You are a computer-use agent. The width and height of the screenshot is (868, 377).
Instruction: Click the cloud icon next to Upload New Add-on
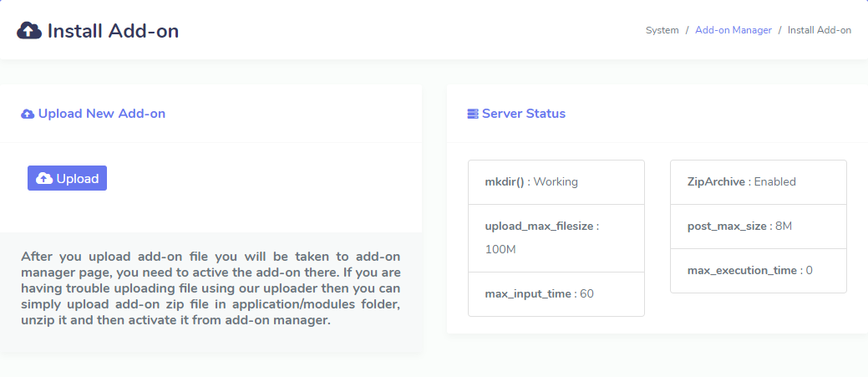(x=28, y=114)
